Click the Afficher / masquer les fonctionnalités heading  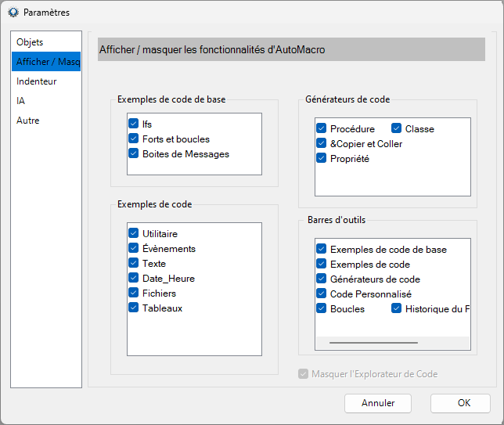coord(212,49)
